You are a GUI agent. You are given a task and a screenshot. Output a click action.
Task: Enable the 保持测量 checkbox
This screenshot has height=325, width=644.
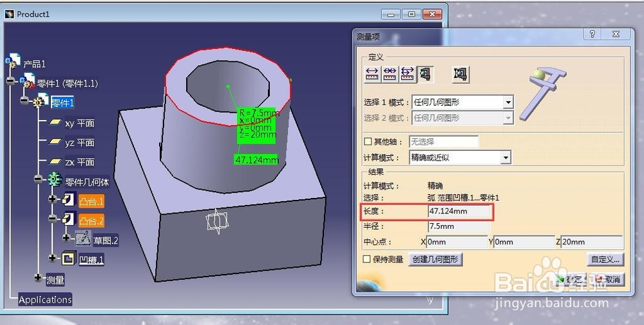click(367, 259)
